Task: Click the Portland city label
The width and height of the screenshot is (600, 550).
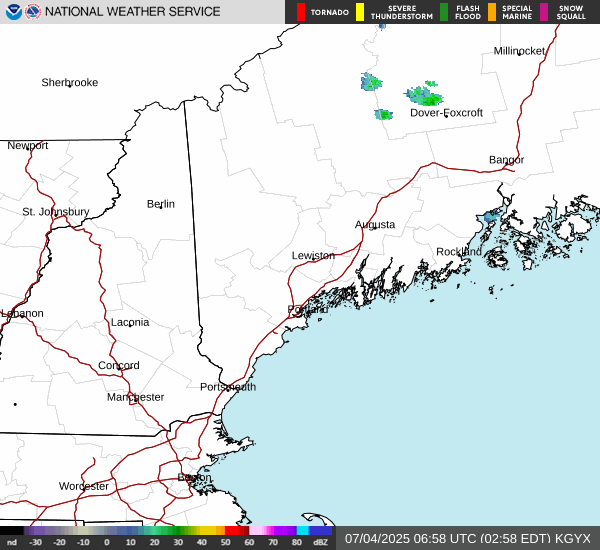Action: [307, 309]
